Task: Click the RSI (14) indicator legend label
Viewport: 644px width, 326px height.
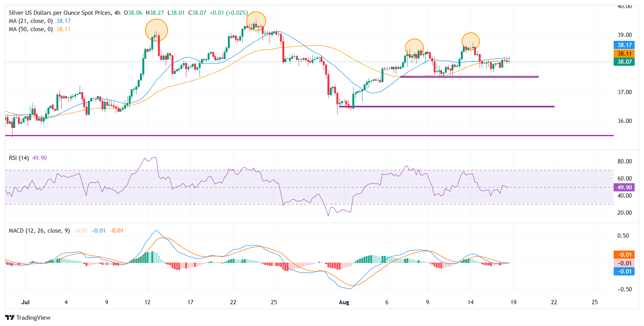Action: click(19, 158)
